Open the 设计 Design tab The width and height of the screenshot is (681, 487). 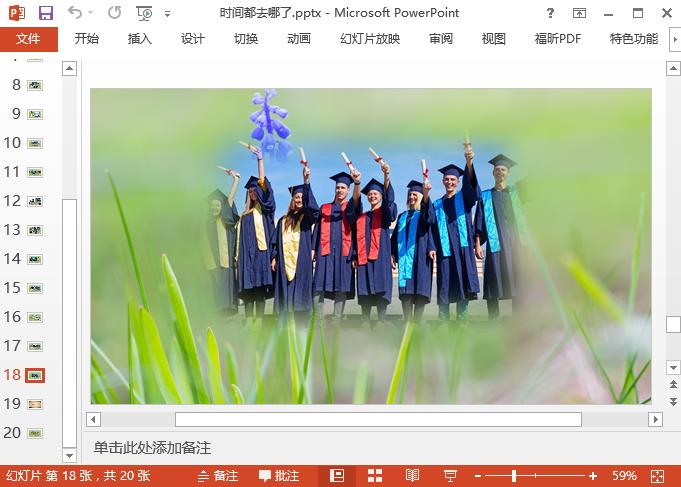(x=193, y=39)
